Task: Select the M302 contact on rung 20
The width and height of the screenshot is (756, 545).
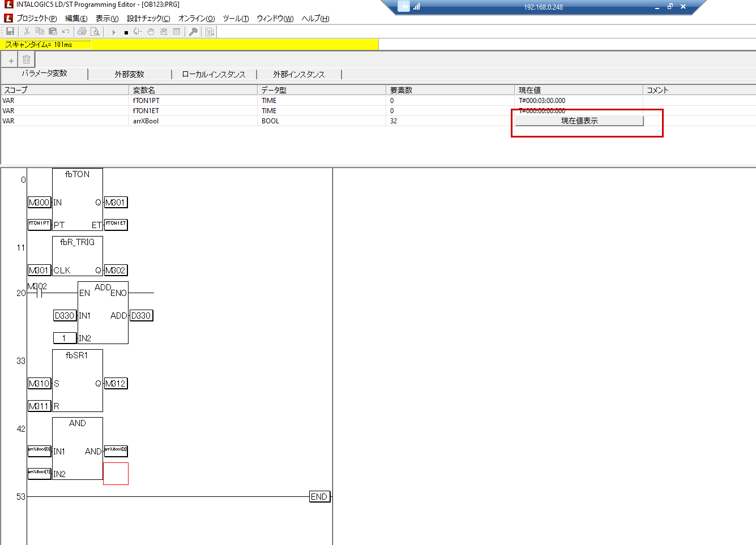Action: (x=38, y=293)
